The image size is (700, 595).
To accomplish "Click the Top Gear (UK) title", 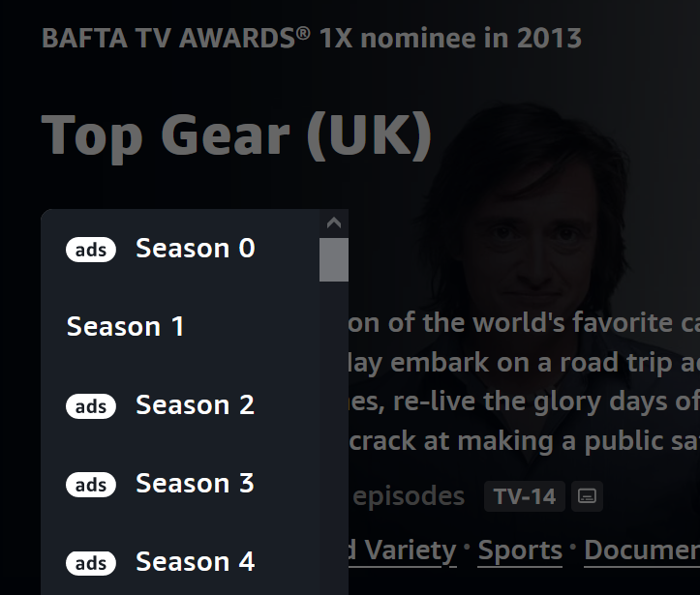I will coord(237,134).
